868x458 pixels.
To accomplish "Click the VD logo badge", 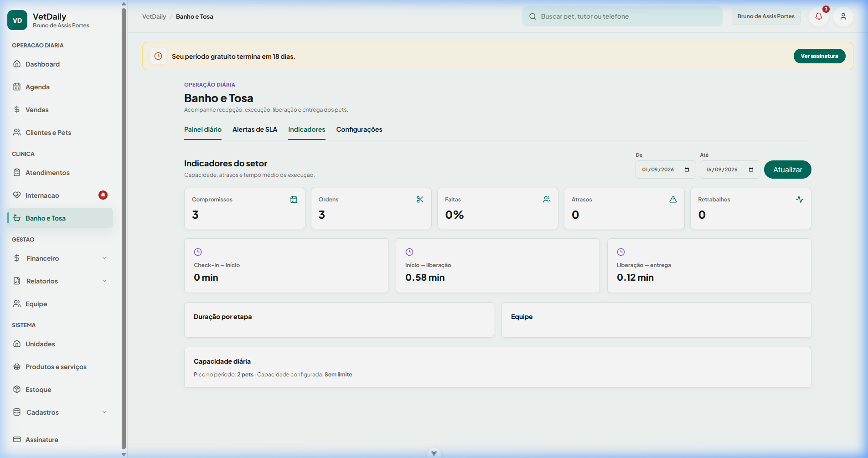I will (17, 20).
